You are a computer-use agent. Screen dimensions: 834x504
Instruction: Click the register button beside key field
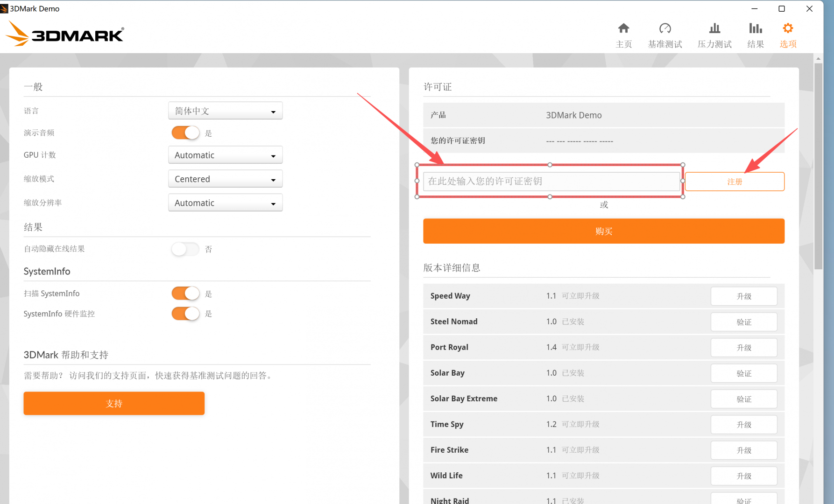pos(734,182)
